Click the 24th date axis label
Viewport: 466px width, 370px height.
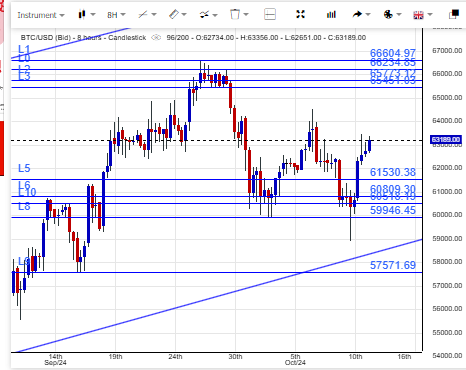(x=175, y=357)
